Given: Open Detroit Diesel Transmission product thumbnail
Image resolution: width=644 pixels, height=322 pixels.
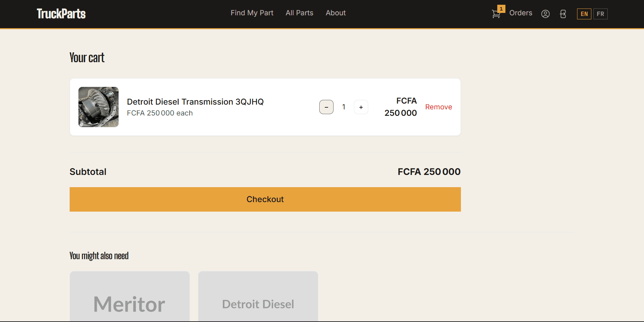Looking at the screenshot, I should coord(99,107).
